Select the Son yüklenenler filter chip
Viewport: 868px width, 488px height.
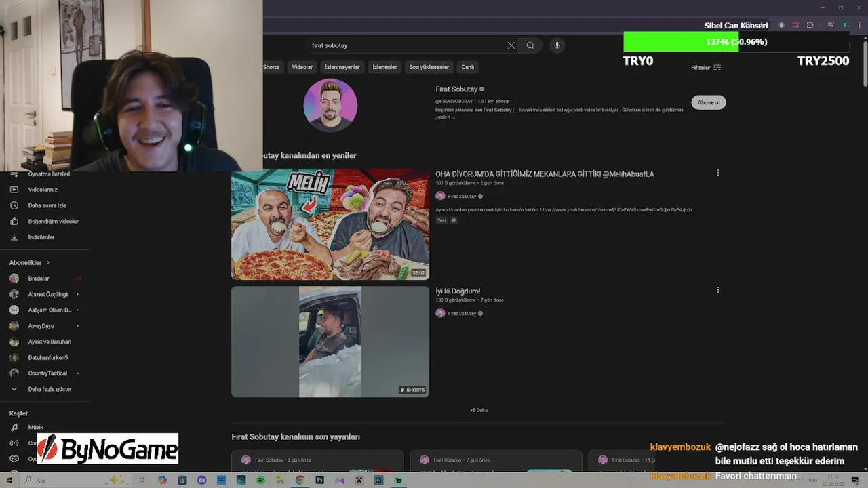click(429, 67)
